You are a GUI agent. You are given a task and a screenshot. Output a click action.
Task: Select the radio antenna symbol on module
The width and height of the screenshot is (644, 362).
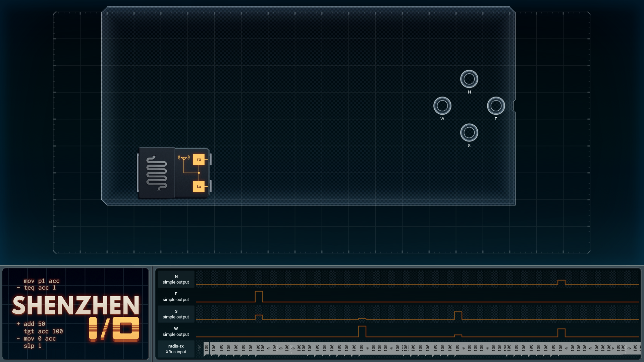coord(184,158)
